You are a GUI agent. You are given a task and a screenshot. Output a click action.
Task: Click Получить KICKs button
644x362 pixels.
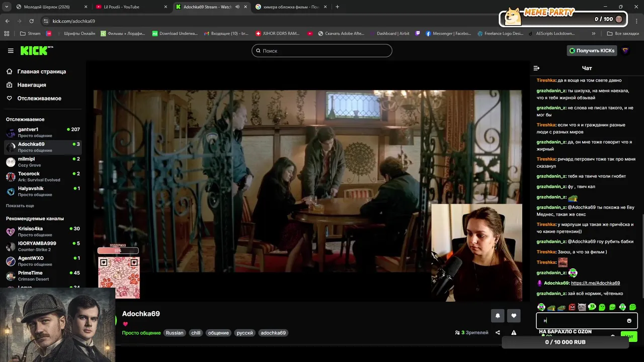coord(592,51)
